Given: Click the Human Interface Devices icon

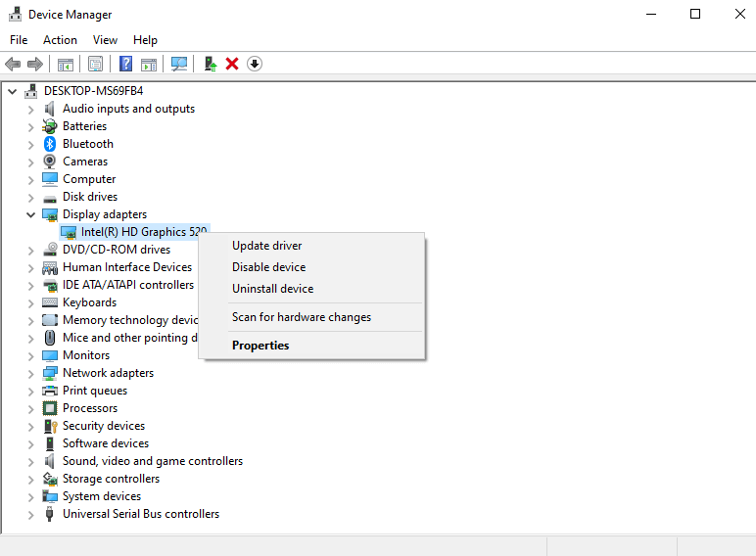Looking at the screenshot, I should pyautogui.click(x=50, y=267).
